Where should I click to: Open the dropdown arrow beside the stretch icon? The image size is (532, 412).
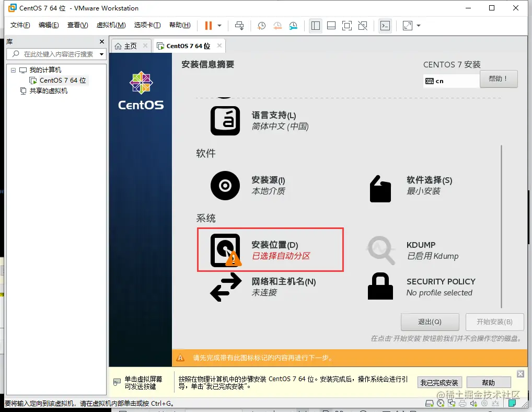point(419,26)
